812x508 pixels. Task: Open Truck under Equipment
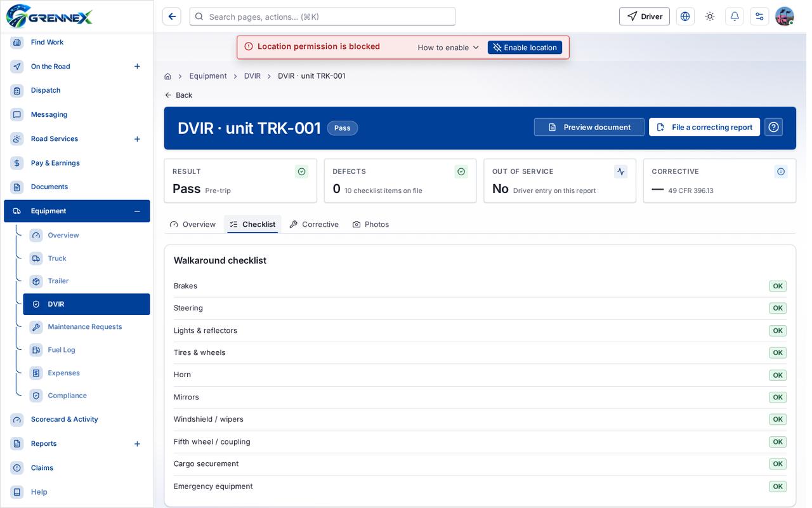click(86, 258)
